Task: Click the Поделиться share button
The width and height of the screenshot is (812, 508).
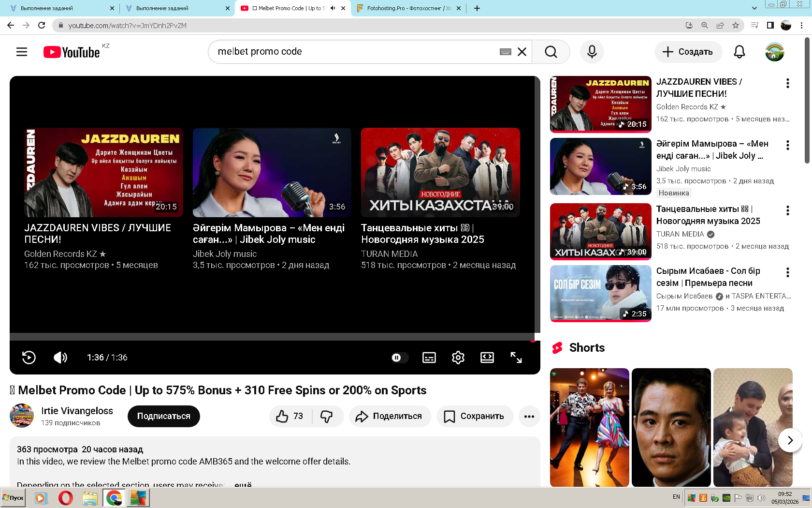Action: click(x=390, y=416)
